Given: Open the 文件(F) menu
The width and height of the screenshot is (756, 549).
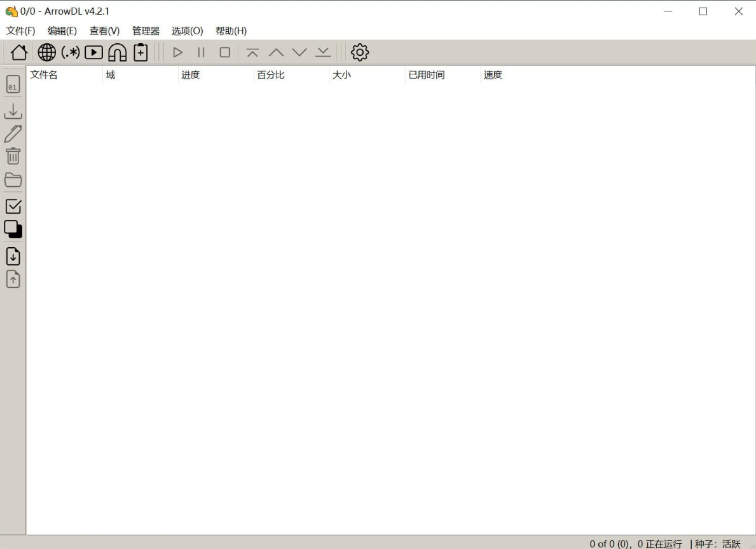Looking at the screenshot, I should [20, 31].
